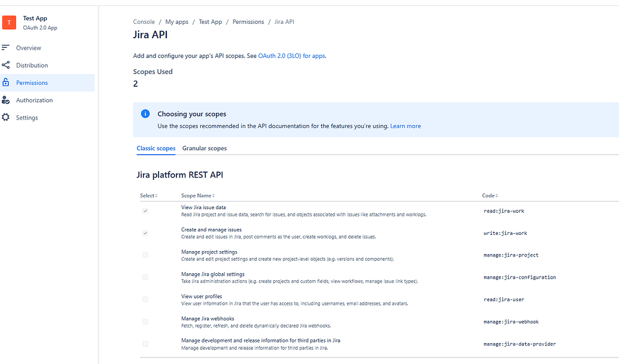Toggle sorting on the Code column
The height and width of the screenshot is (364, 619).
click(x=496, y=195)
